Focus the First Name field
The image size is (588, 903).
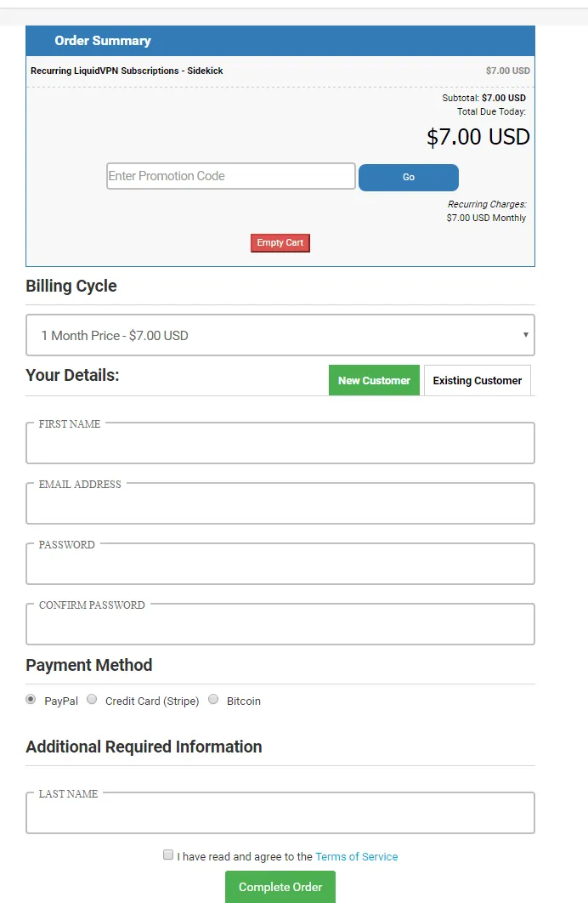pyautogui.click(x=280, y=445)
